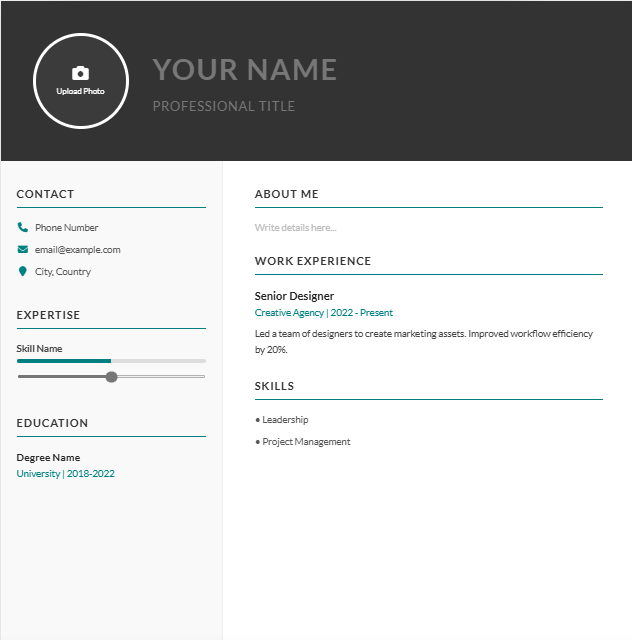This screenshot has width=632, height=640.
Task: Click University | 2018-2022 text
Action: [65, 473]
